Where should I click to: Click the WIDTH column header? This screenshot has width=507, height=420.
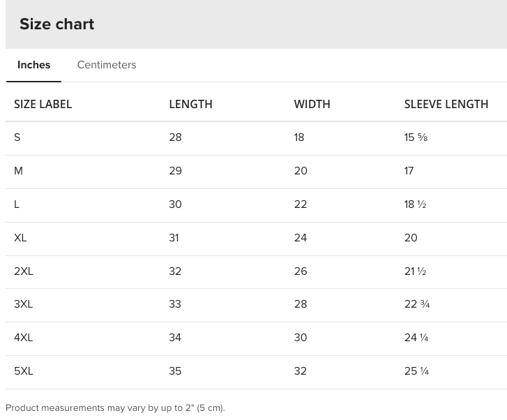click(312, 104)
